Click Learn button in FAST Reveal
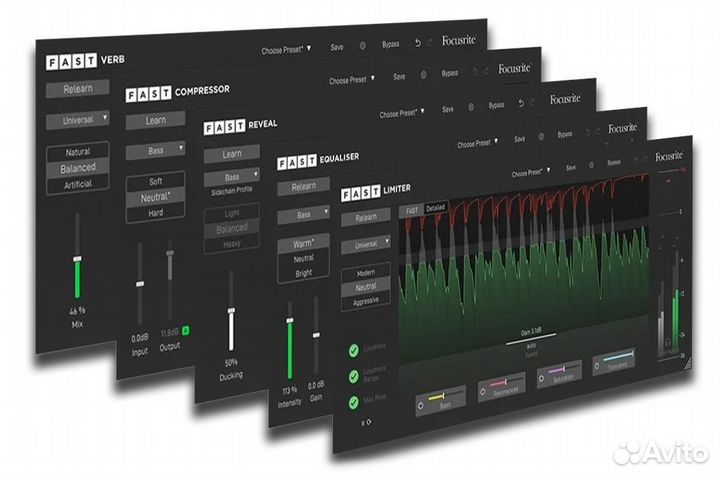 [x=232, y=154]
